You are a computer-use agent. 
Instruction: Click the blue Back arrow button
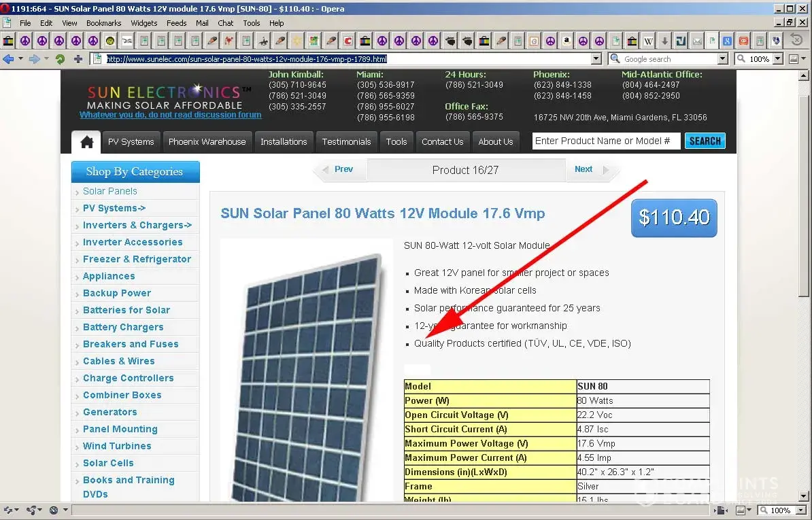point(9,59)
